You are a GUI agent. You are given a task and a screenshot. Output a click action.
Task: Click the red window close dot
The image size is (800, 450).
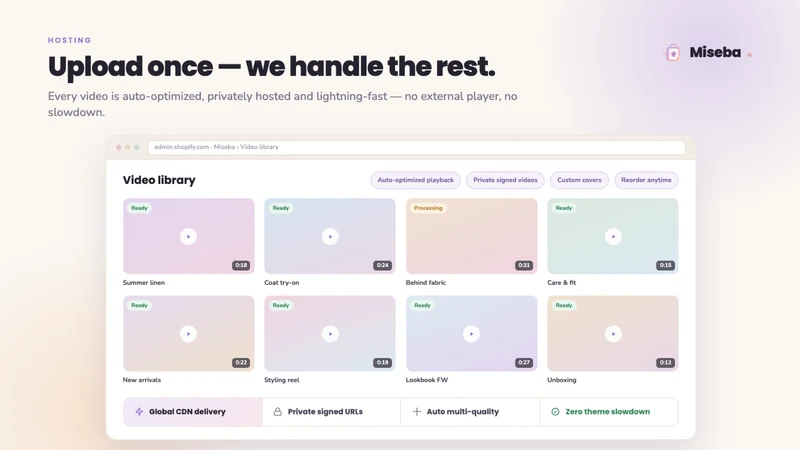(119, 147)
